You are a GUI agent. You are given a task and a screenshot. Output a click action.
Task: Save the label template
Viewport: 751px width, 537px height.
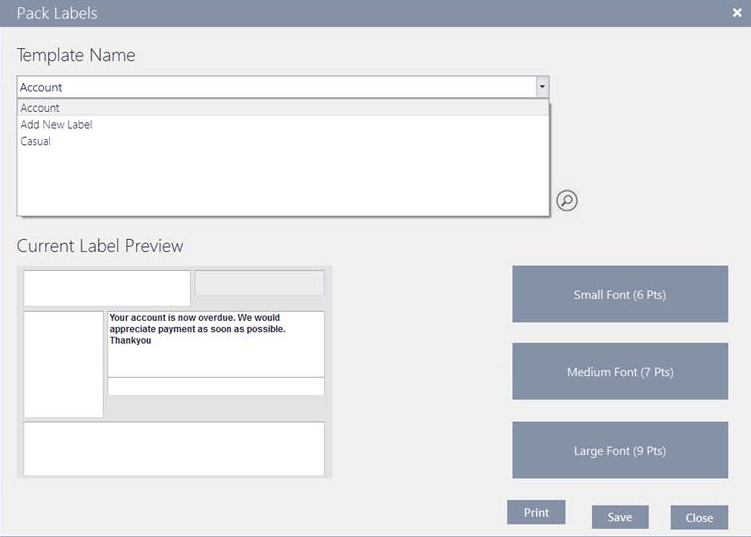pos(620,517)
